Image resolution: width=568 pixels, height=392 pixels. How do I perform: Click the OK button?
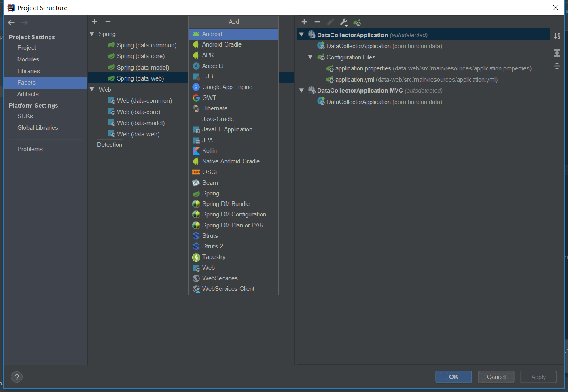click(x=454, y=377)
